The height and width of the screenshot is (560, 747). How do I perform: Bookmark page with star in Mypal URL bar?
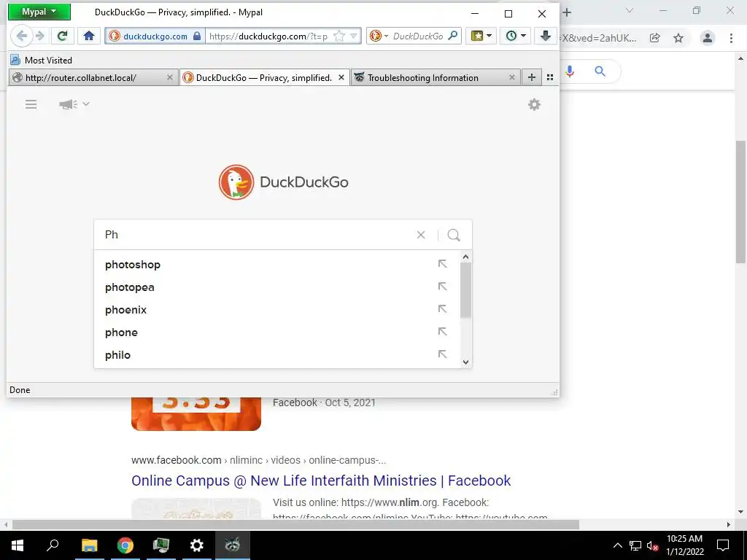338,36
